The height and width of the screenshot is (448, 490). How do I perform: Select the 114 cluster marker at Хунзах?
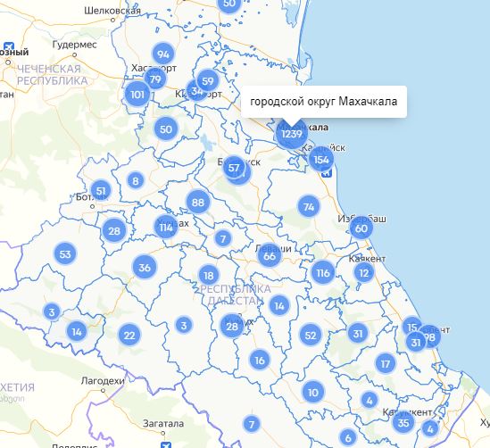point(166,228)
